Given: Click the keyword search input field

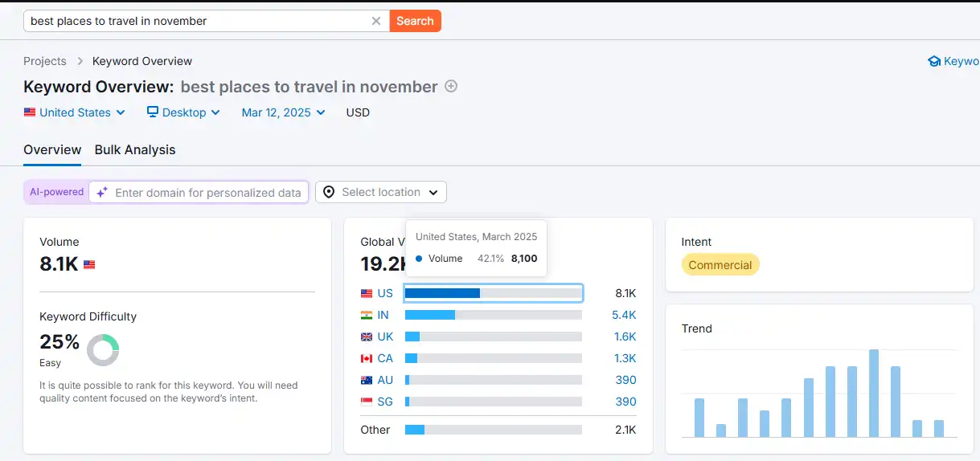Looking at the screenshot, I should [197, 21].
